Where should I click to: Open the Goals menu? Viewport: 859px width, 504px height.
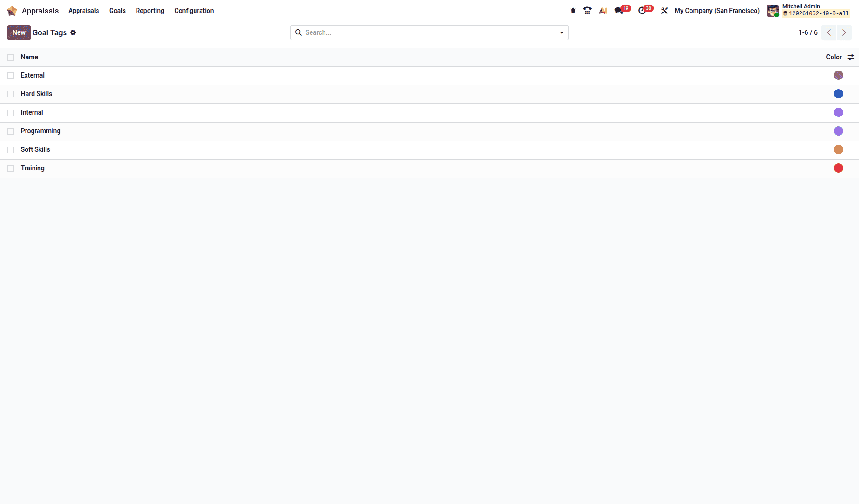117,11
